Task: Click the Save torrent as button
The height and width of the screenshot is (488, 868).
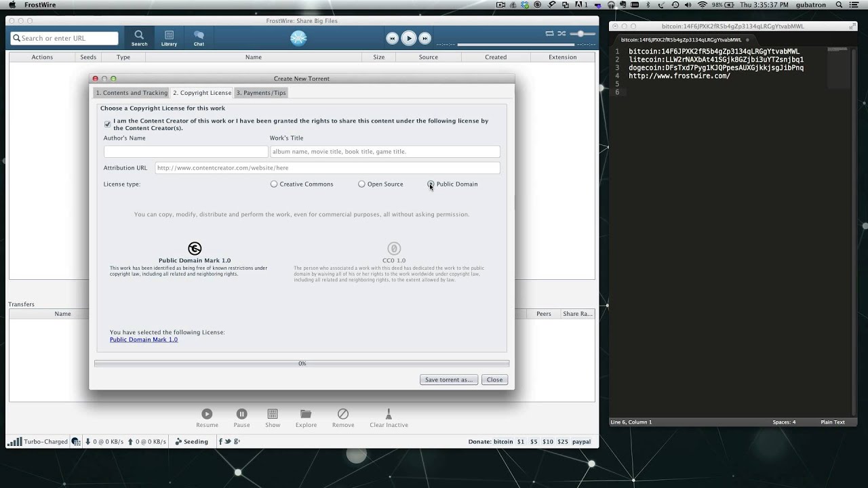Action: pos(449,380)
